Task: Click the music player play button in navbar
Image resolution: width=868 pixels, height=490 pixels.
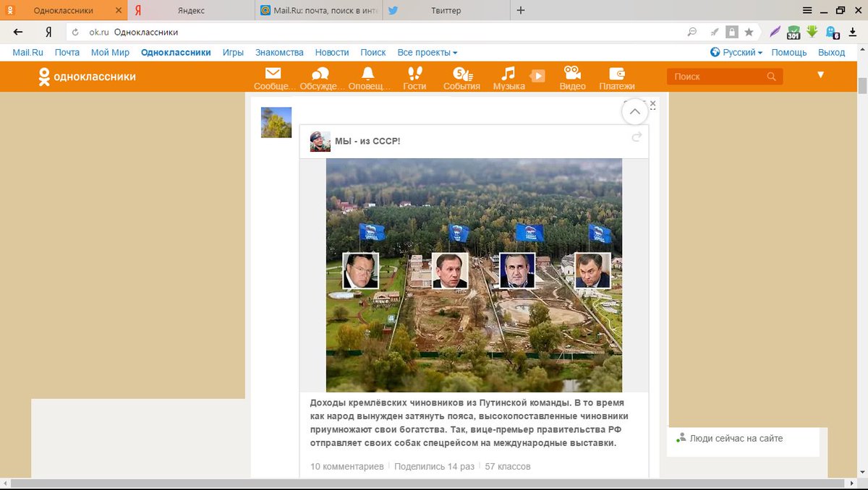Action: tap(537, 76)
